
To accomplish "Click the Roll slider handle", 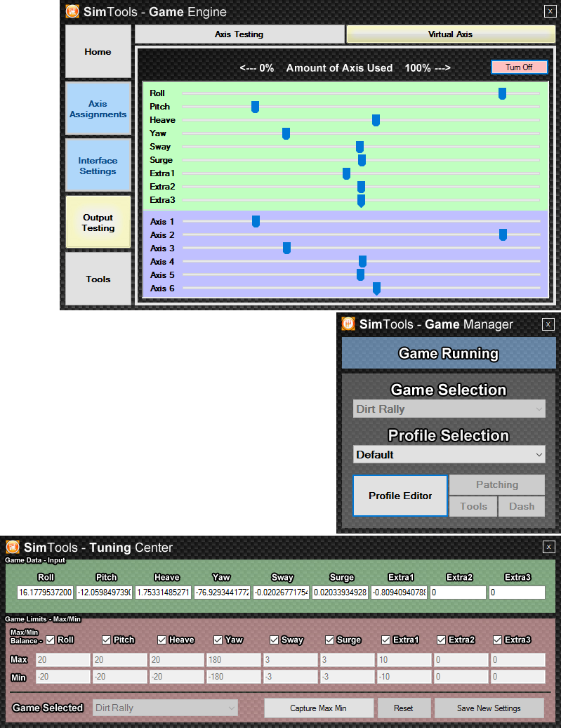I will pos(502,93).
